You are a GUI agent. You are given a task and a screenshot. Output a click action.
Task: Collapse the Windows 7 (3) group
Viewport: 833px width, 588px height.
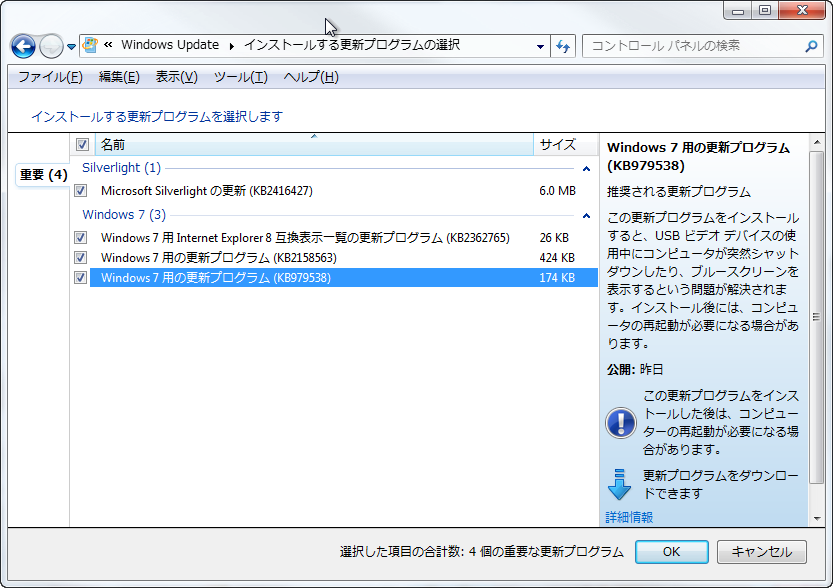point(587,215)
